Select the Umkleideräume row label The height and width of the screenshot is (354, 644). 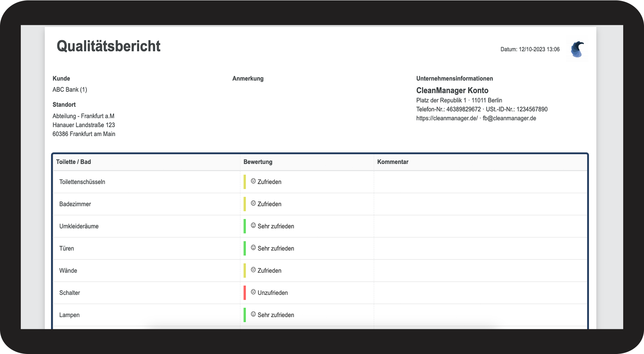[x=79, y=226]
